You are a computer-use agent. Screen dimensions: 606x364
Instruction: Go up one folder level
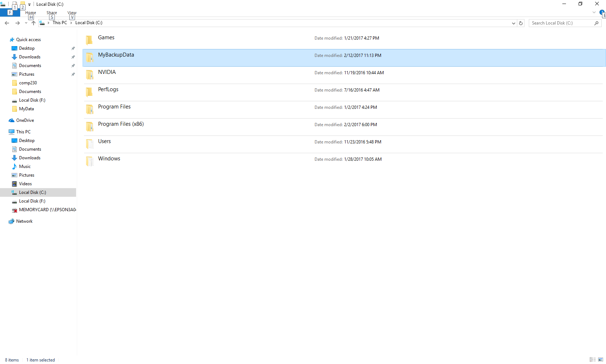34,23
